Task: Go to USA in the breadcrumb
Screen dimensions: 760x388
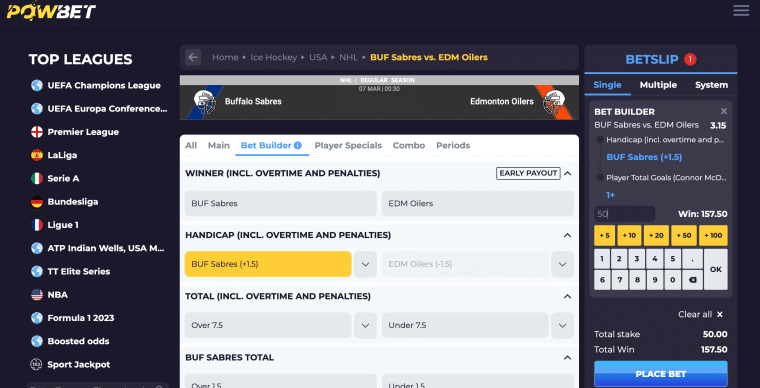Action: click(318, 57)
